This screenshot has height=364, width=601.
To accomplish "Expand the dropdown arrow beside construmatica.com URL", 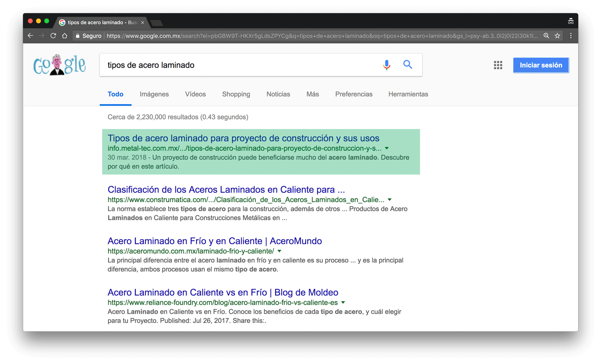I will [x=389, y=200].
